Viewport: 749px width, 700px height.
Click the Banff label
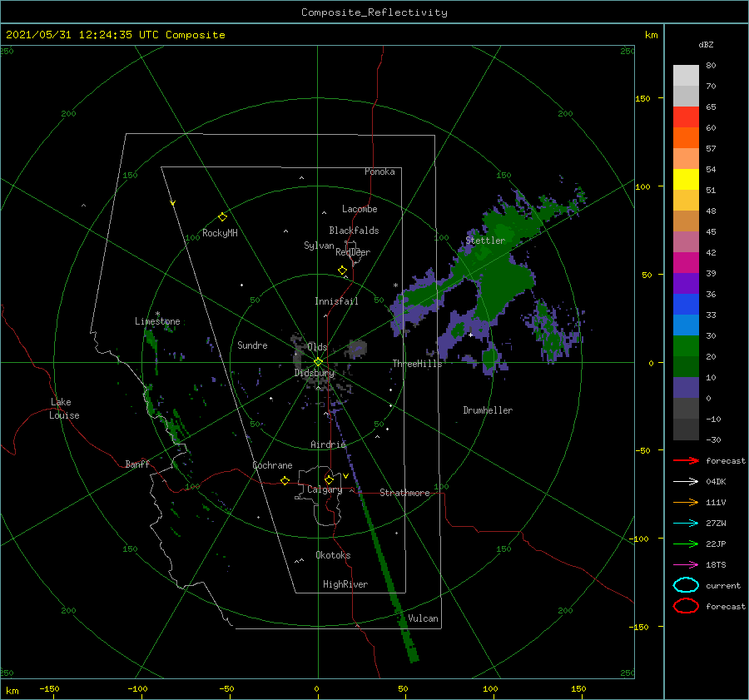coord(137,464)
